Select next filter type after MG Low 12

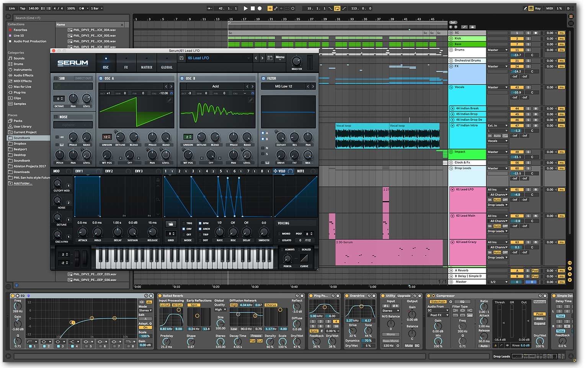click(x=313, y=86)
